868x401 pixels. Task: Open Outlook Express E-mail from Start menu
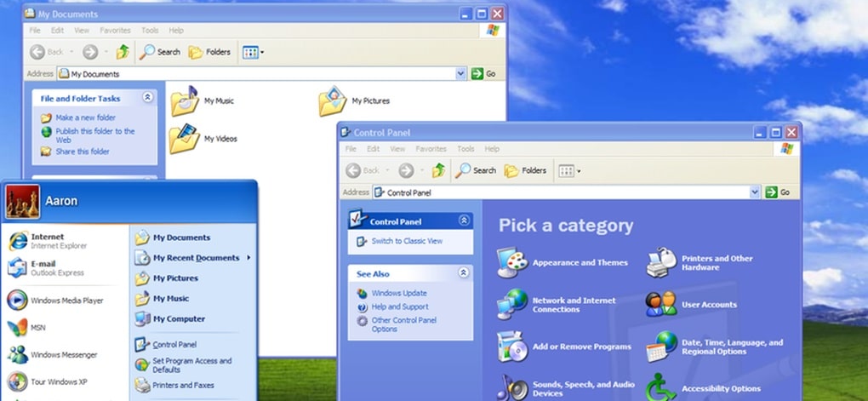point(45,268)
